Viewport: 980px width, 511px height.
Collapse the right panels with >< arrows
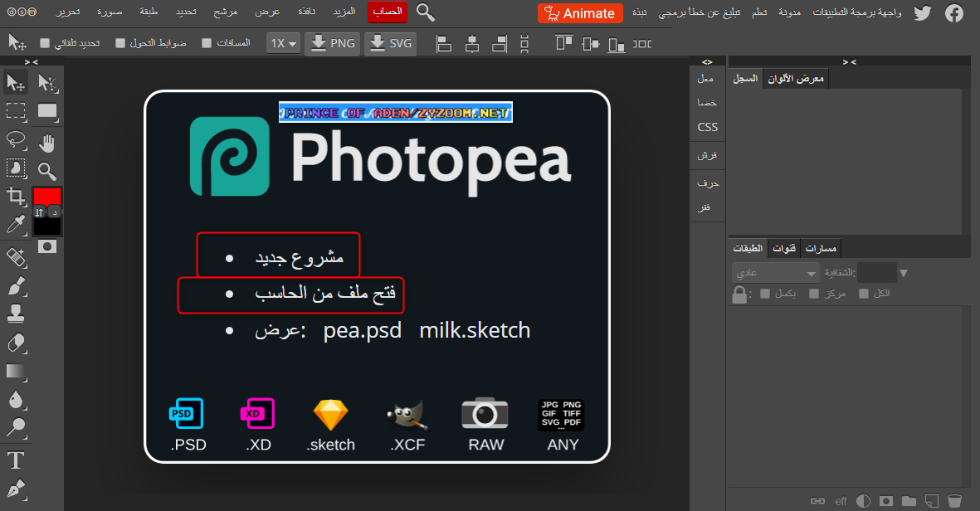tap(849, 62)
